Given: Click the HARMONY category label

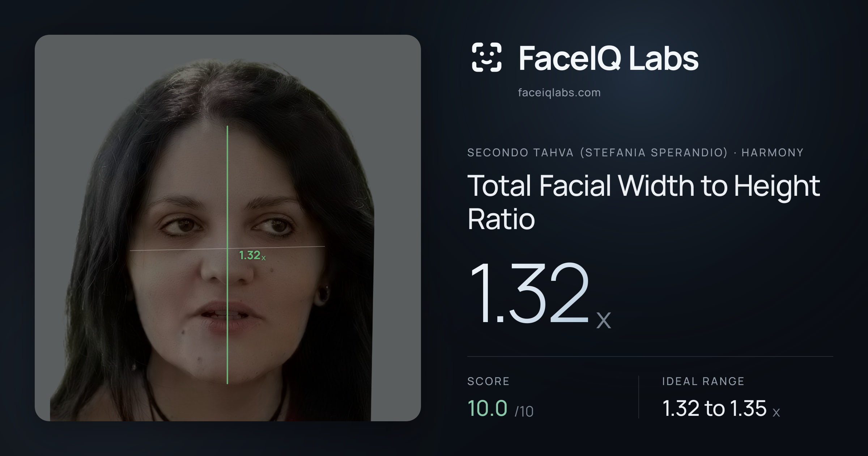Looking at the screenshot, I should [773, 152].
